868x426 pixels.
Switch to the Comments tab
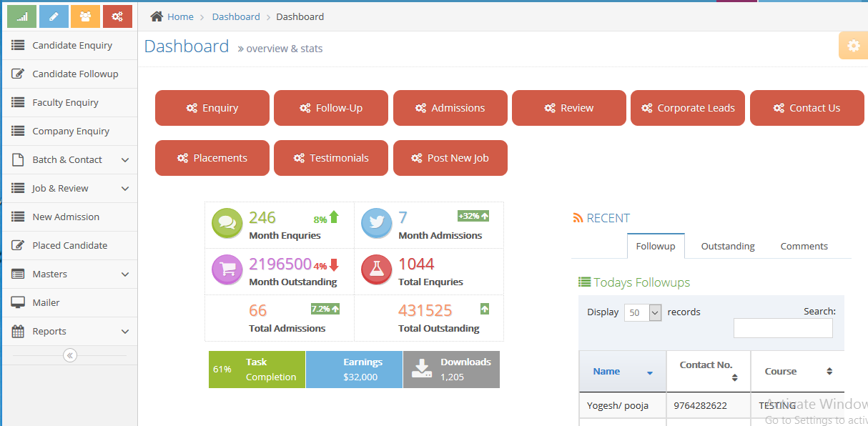pyautogui.click(x=804, y=246)
